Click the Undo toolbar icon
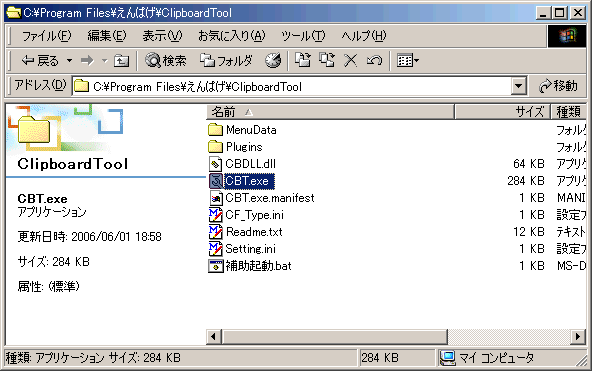This screenshot has width=592, height=371. coord(375,60)
